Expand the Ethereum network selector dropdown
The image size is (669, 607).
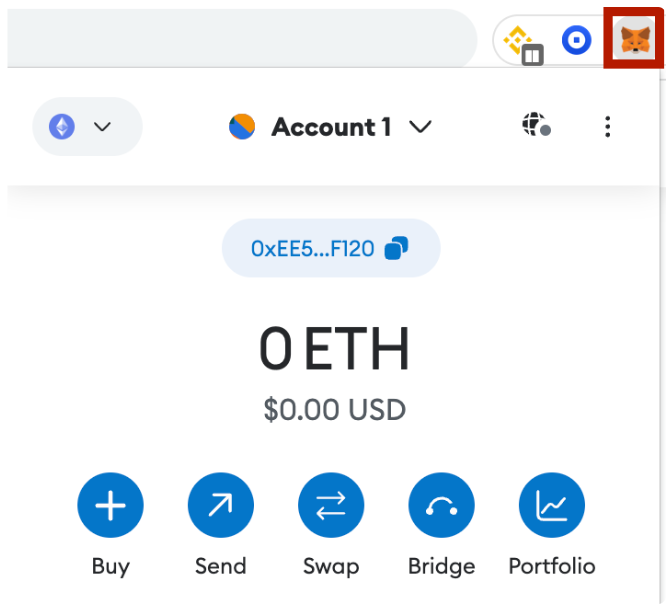click(87, 127)
